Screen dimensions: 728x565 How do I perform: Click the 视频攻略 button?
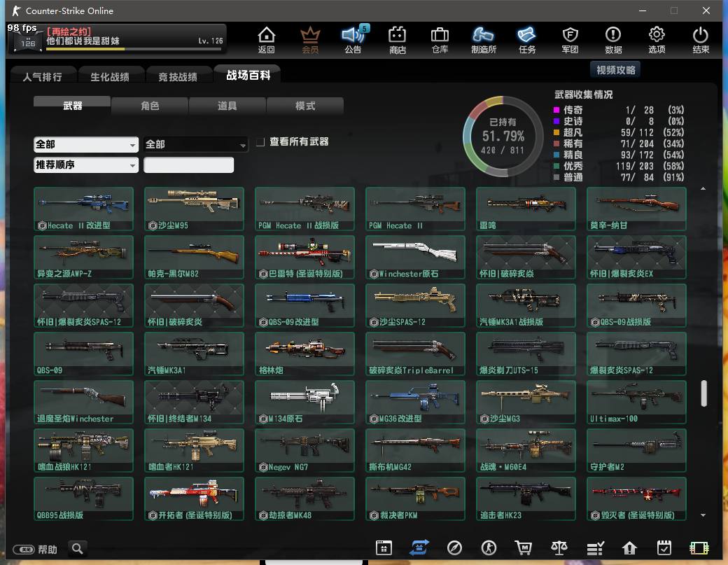point(615,70)
